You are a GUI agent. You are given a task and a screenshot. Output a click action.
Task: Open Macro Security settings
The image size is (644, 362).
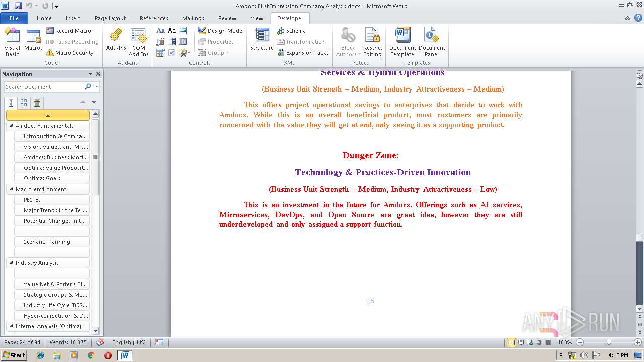click(x=69, y=53)
